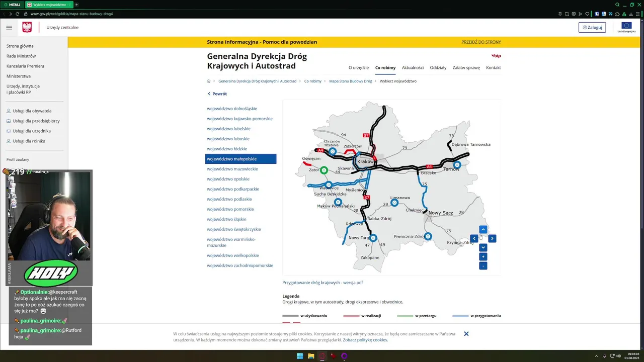Screen dimensions: 644x362
Task: Select województwo mazowieckie
Action: pyautogui.click(x=232, y=169)
